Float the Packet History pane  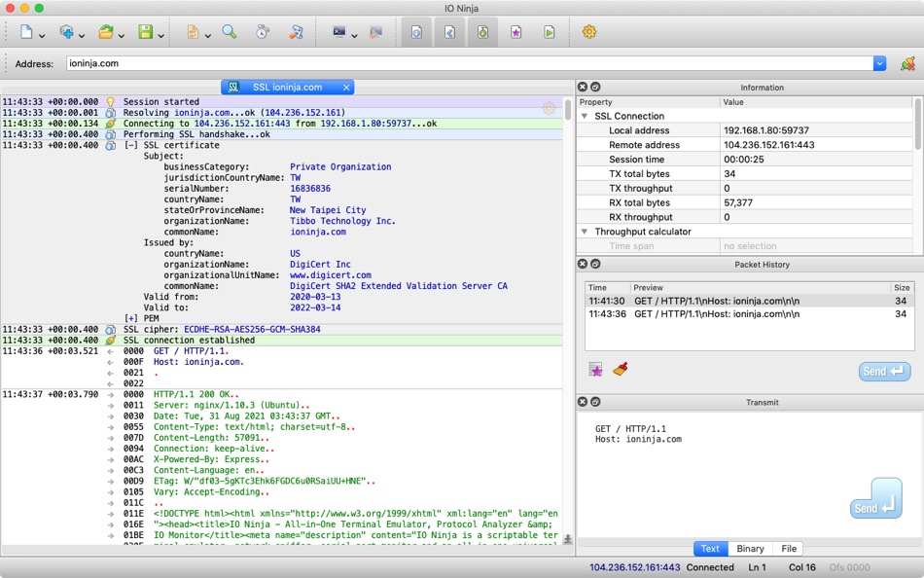pyautogui.click(x=595, y=264)
